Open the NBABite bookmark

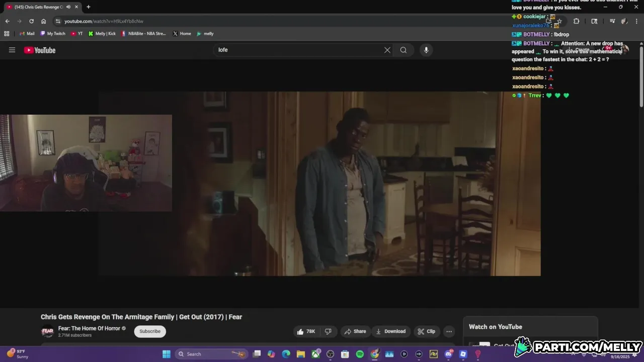(144, 34)
